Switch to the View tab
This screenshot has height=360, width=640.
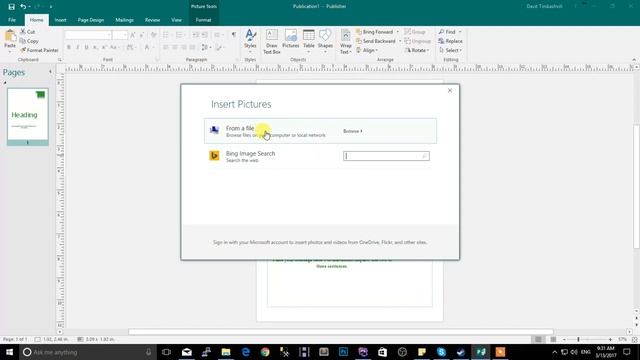pos(176,20)
